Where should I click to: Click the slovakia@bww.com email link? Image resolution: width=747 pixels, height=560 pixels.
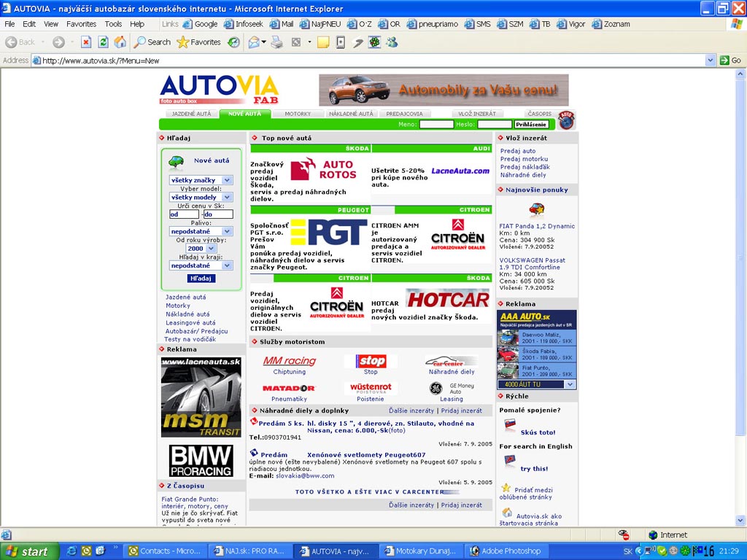click(305, 475)
